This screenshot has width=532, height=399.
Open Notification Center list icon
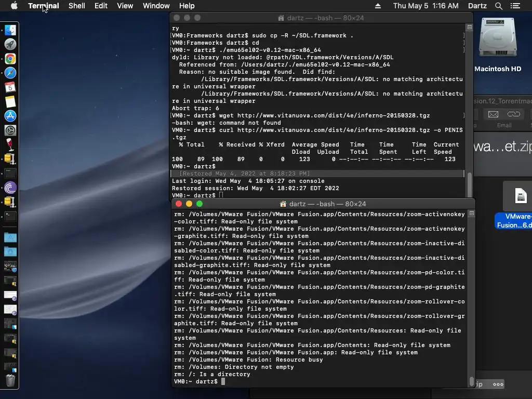click(515, 6)
